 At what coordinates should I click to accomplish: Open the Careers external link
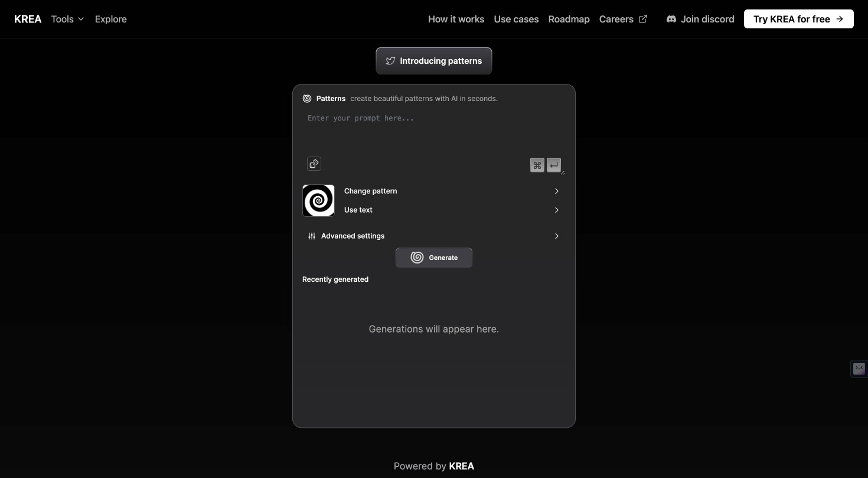(623, 19)
